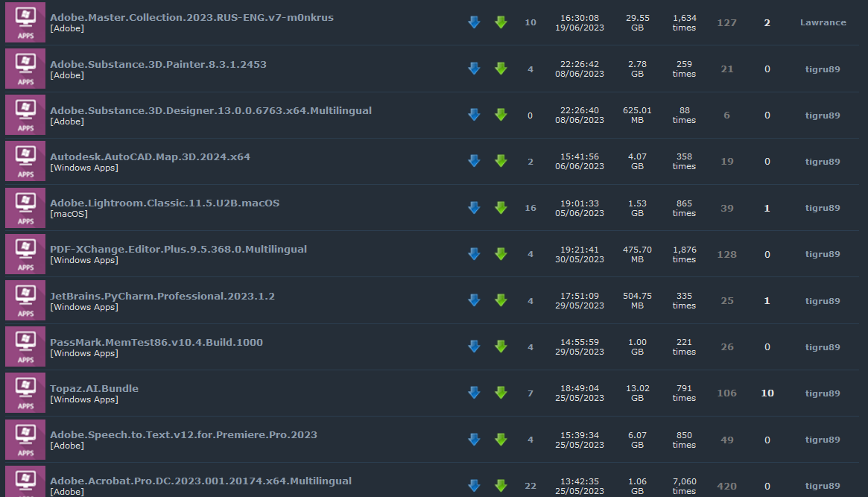This screenshot has width=868, height=497.
Task: Click blue download arrow for Adobe.Acrobat.Pro.DC
Action: (474, 486)
